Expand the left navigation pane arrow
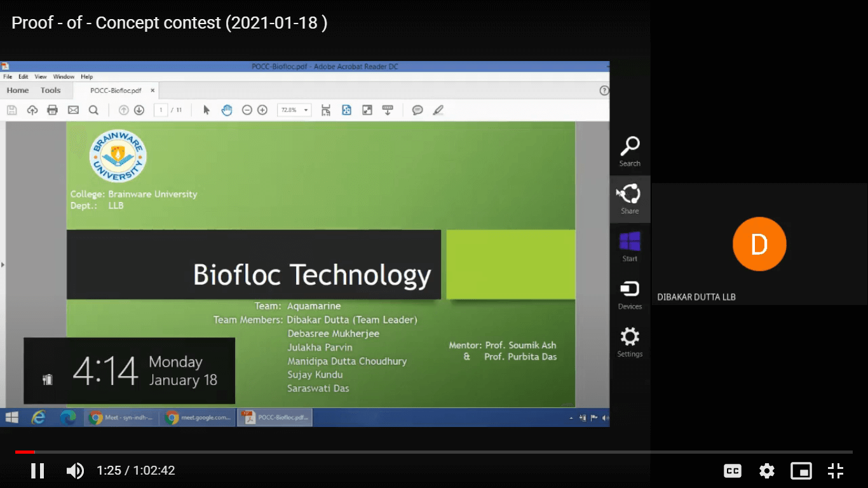Screen dimensions: 868x488 3,264
